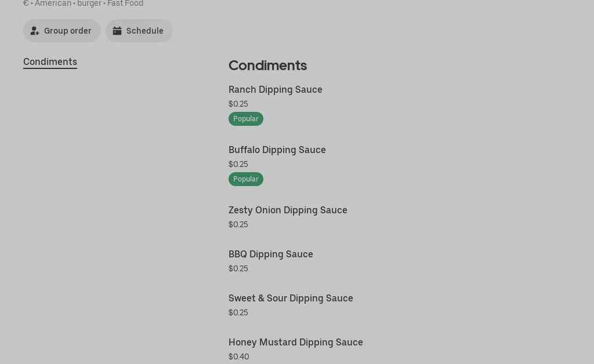Select the Zesty Onion Dipping Sauce item

coord(288,210)
